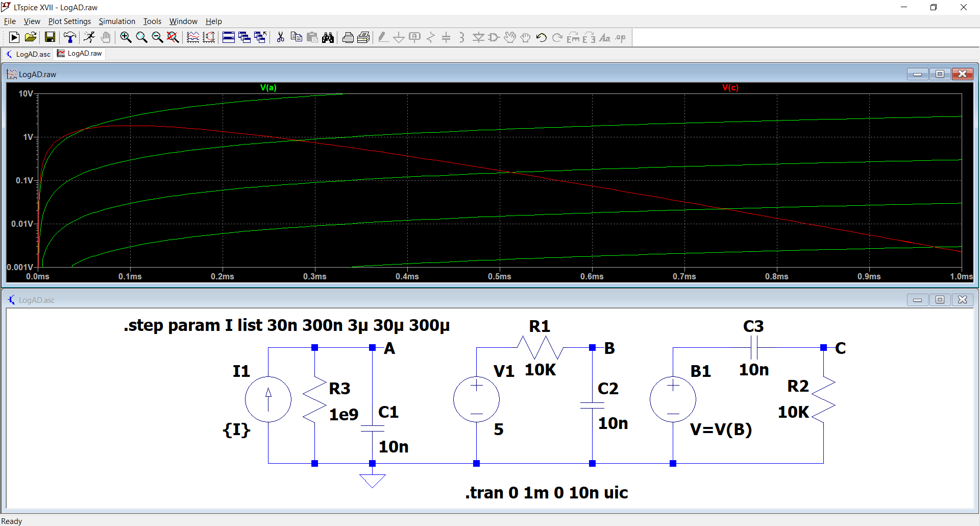Maximize the LogAD.raw plot window

(x=940, y=74)
